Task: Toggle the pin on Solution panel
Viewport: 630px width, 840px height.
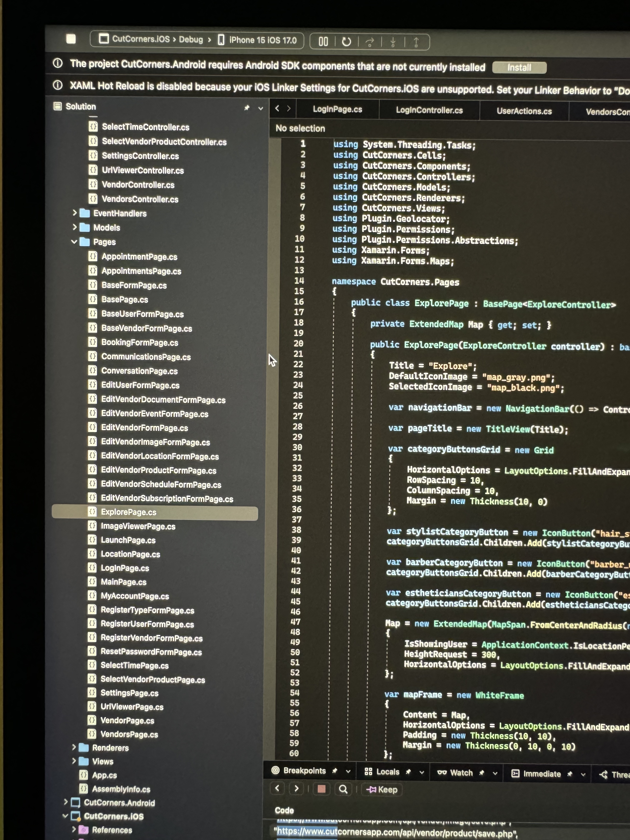Action: tap(247, 108)
